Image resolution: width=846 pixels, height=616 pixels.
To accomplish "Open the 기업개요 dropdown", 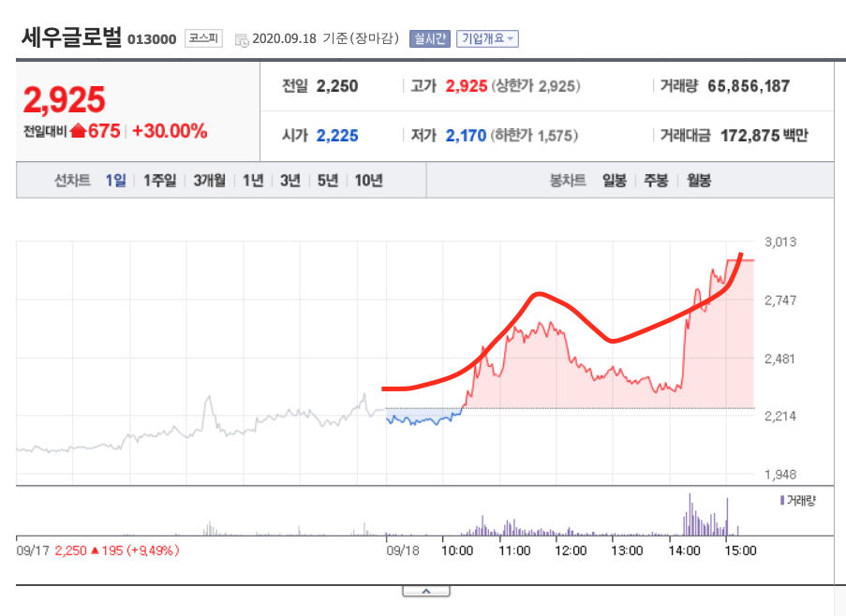I will click(487, 38).
